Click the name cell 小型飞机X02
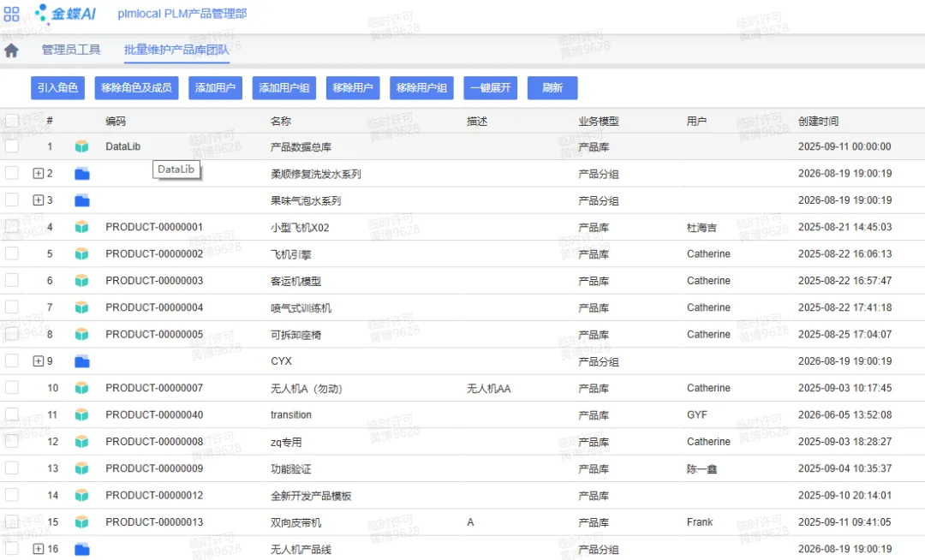Screen dimensions: 925x560 tap(300, 228)
